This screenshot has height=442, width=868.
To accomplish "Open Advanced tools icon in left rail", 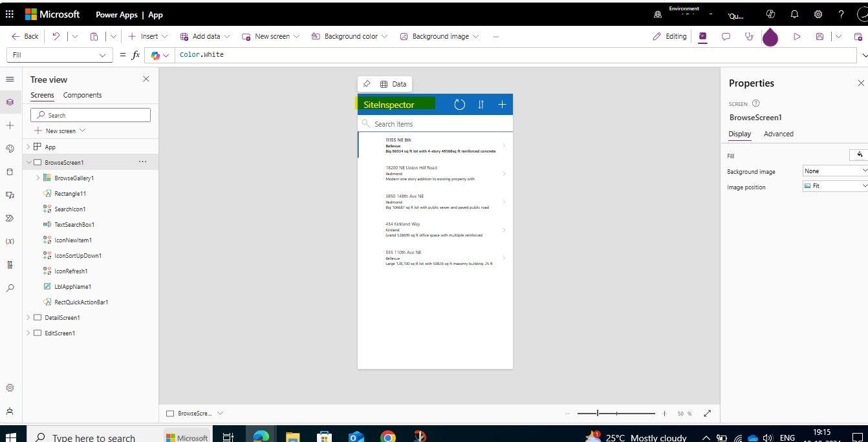I will point(10,264).
